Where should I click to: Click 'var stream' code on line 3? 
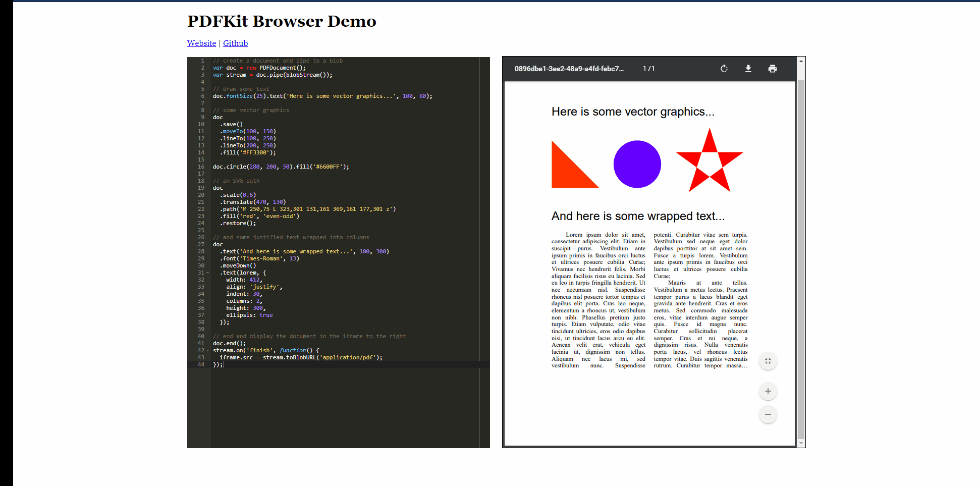pos(273,75)
